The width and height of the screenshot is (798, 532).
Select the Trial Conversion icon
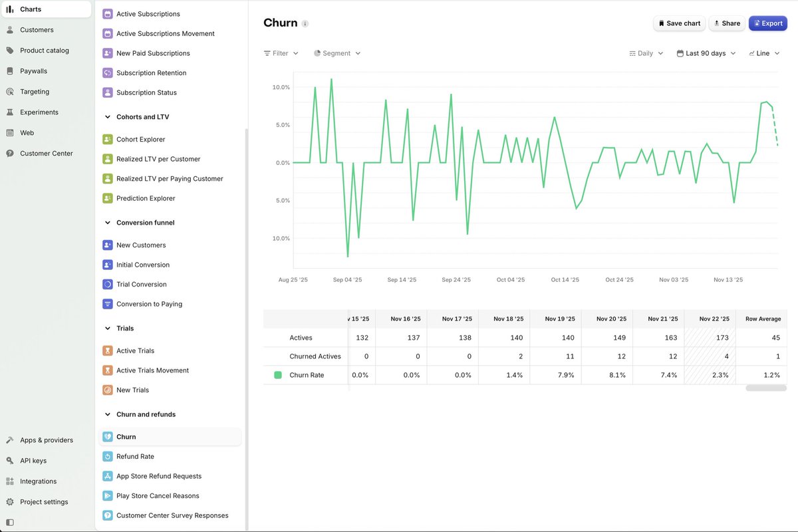tap(108, 284)
